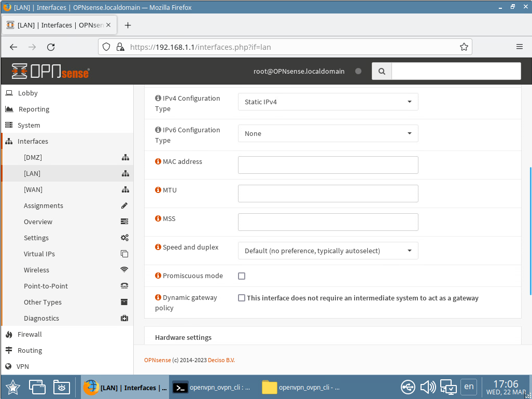The image size is (532, 399).
Task: Reload the page using the refresh icon
Action: (x=51, y=47)
